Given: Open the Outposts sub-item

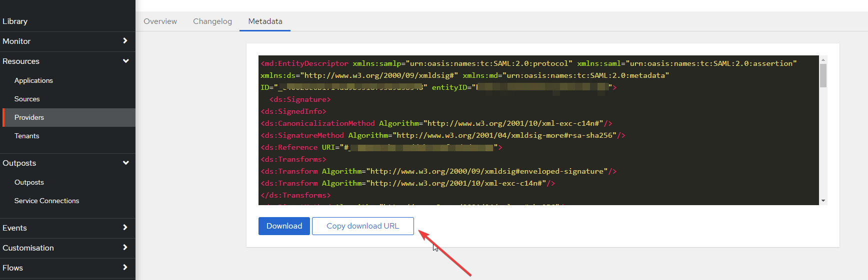Looking at the screenshot, I should [x=29, y=182].
